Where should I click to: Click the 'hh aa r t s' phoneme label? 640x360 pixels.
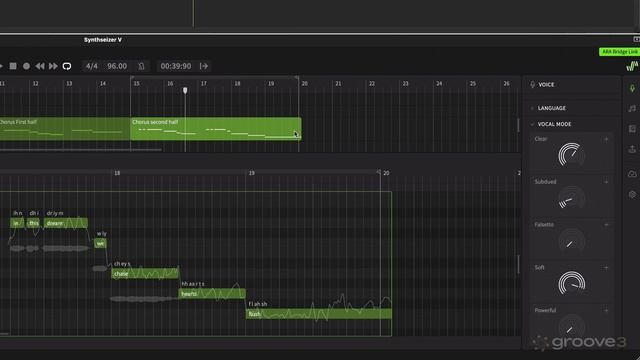point(193,284)
